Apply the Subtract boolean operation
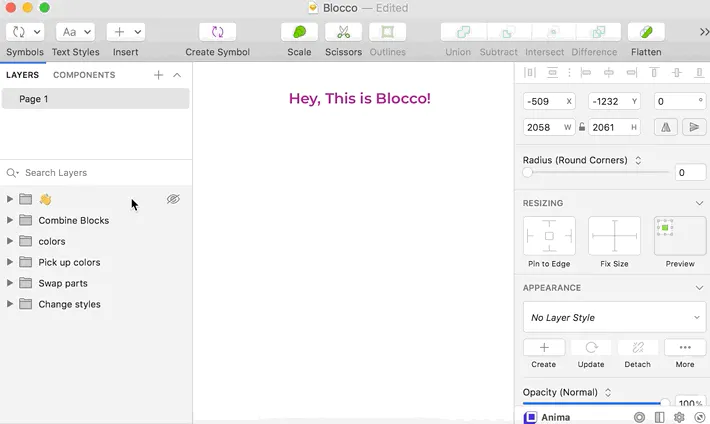Image resolution: width=710 pixels, height=424 pixels. coord(508,32)
